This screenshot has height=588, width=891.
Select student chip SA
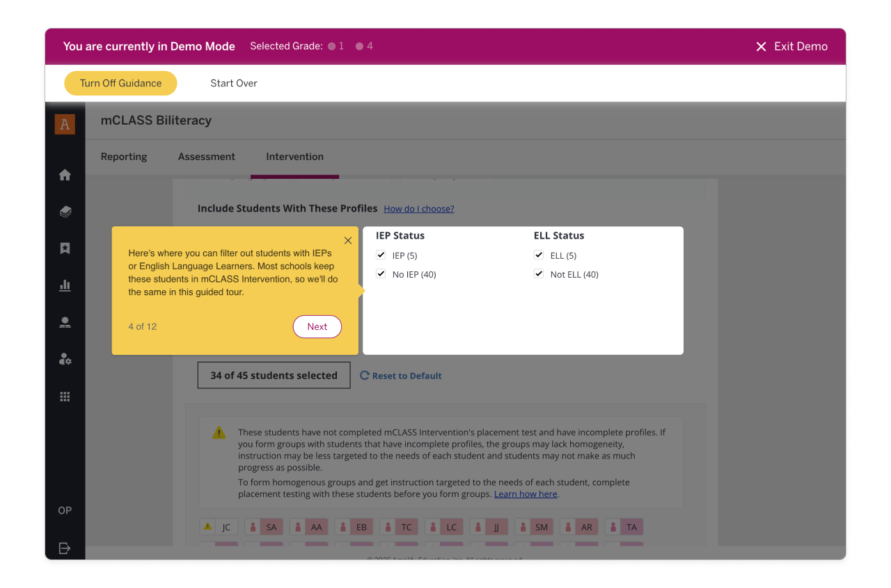(264, 527)
